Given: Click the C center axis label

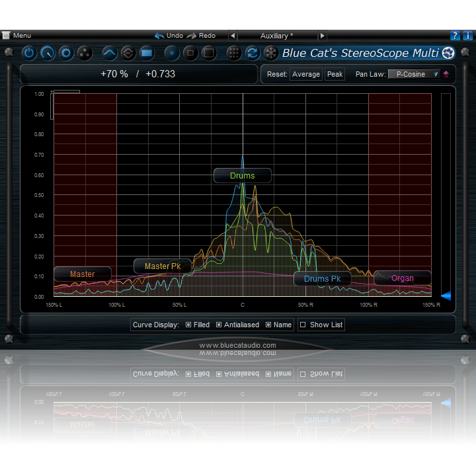Looking at the screenshot, I should click(243, 305).
